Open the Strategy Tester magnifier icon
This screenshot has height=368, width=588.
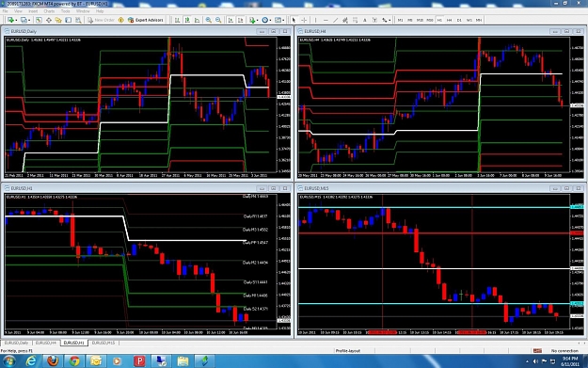(x=78, y=20)
